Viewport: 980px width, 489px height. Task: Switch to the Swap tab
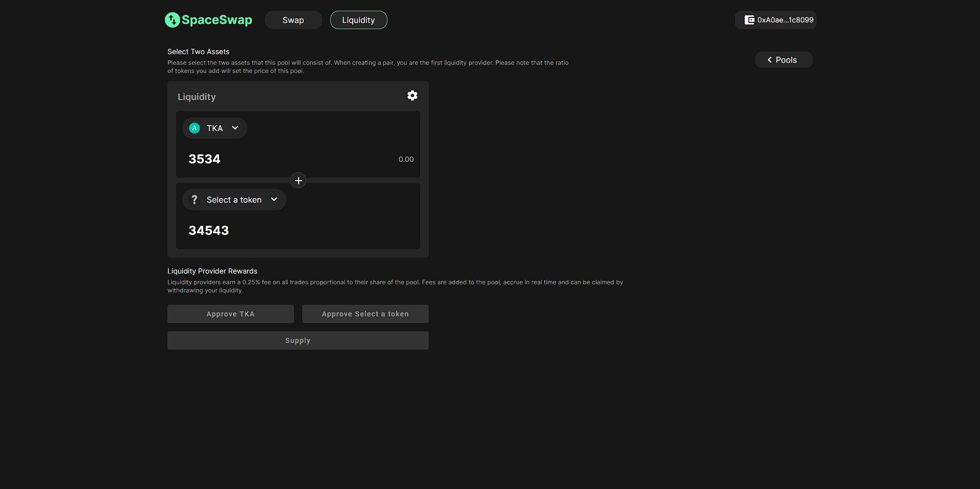tap(293, 20)
